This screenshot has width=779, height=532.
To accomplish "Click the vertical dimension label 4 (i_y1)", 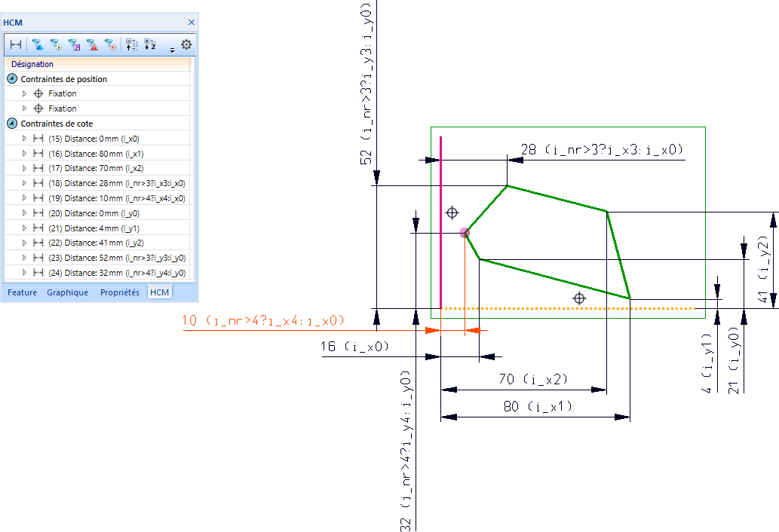I will (707, 362).
